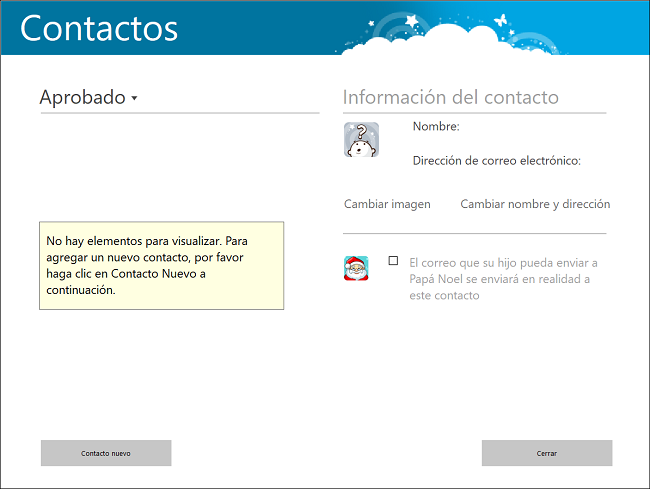Click the Nombre field label

coord(436,127)
